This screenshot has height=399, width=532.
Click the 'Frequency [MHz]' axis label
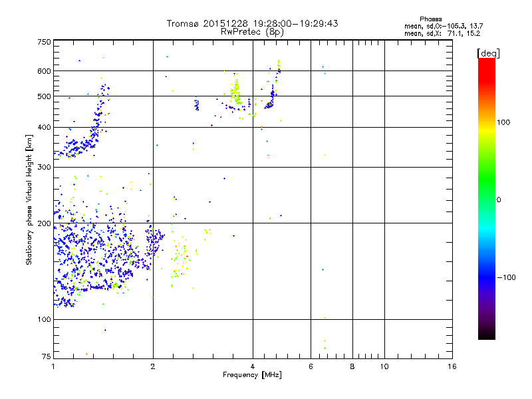pyautogui.click(x=252, y=375)
